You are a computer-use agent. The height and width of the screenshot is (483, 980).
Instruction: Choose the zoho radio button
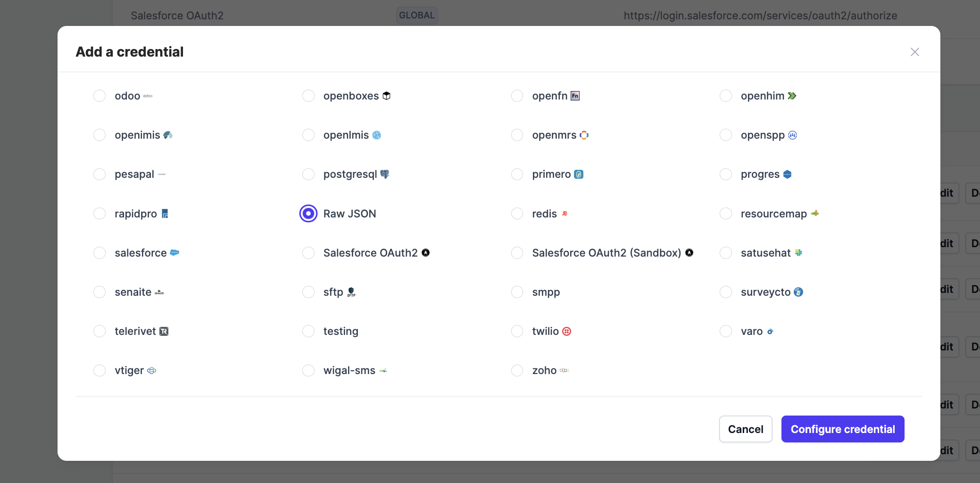click(x=517, y=370)
